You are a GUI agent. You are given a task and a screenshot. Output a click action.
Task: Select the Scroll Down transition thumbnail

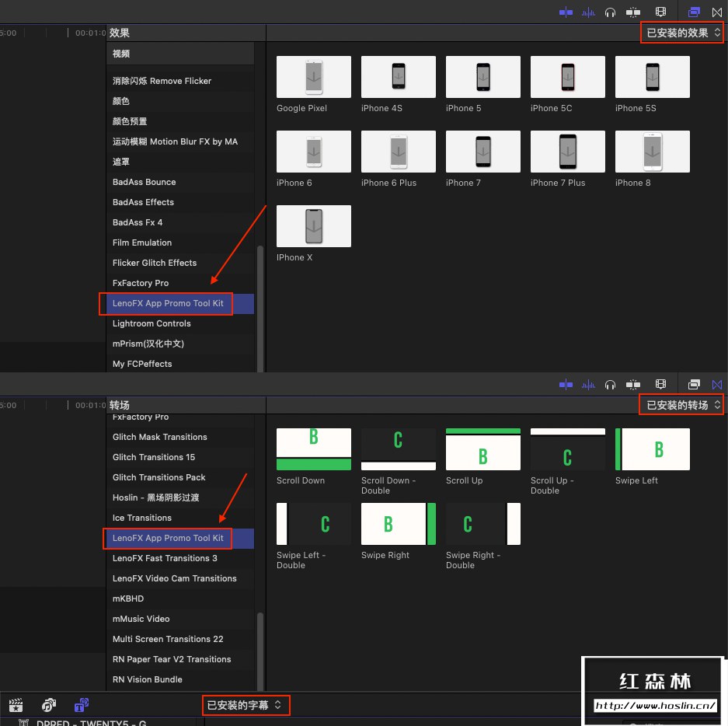(314, 449)
